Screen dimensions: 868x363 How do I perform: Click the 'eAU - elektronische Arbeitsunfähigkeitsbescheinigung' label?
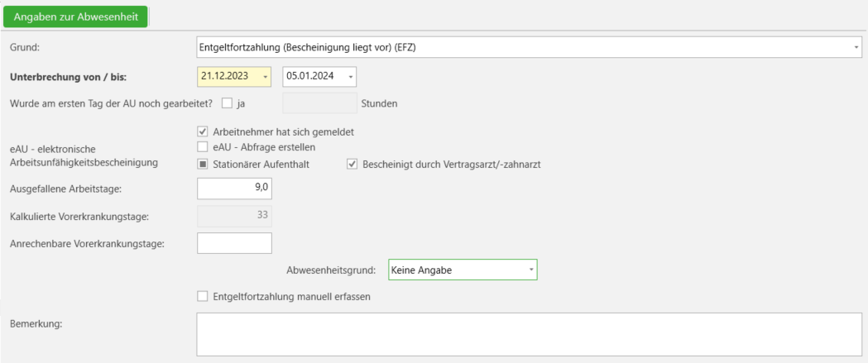[x=84, y=155]
